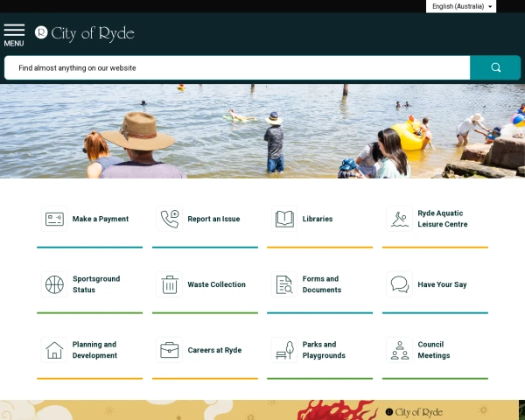The image size is (525, 420).
Task: Click the Make a Payment card icon
Action: [54, 219]
